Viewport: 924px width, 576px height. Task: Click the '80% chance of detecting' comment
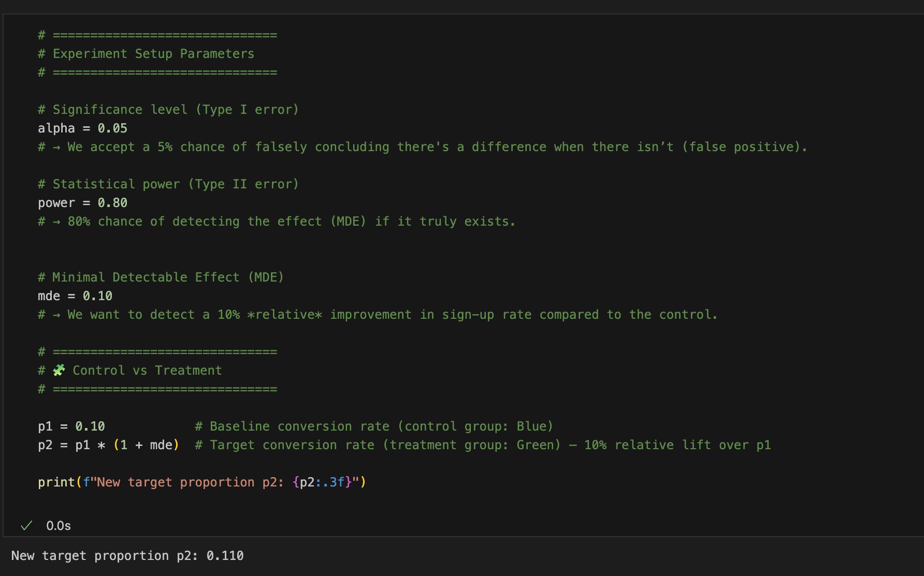click(x=277, y=221)
